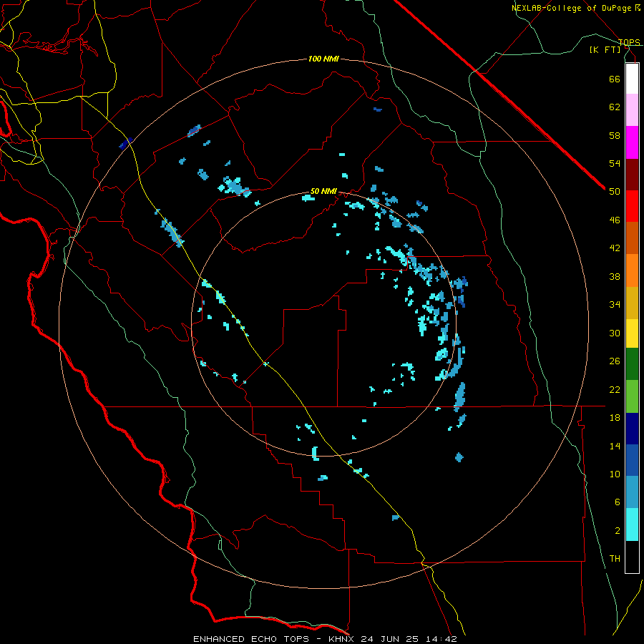Click the legend value 6

pos(618,502)
